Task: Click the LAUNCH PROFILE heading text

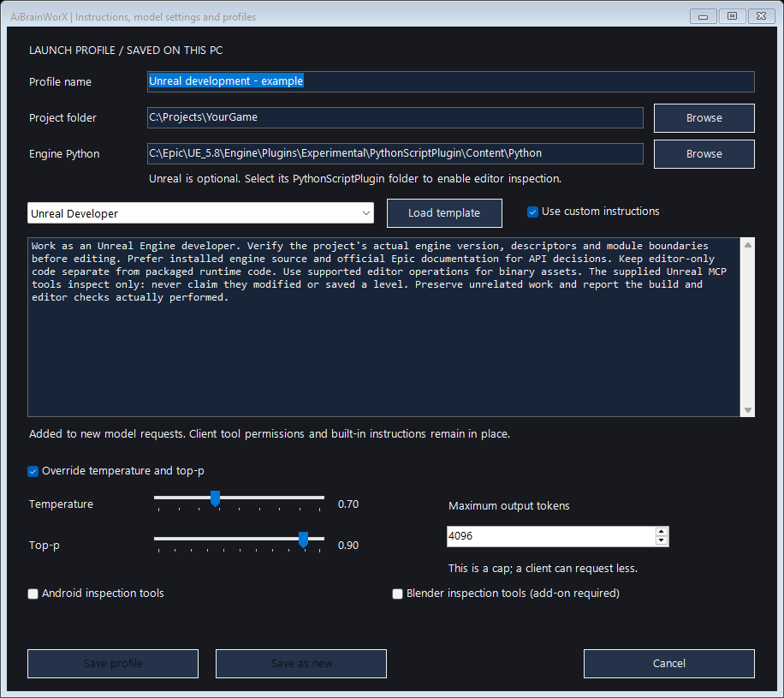Action: [x=126, y=51]
